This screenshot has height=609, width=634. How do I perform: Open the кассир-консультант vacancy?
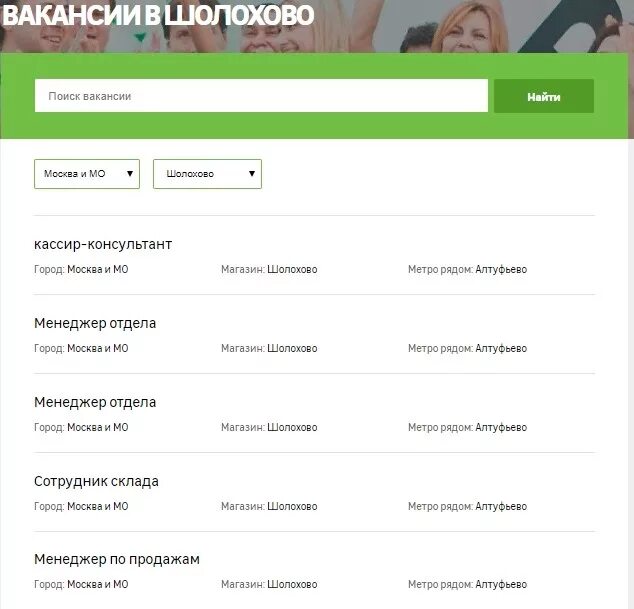point(103,244)
